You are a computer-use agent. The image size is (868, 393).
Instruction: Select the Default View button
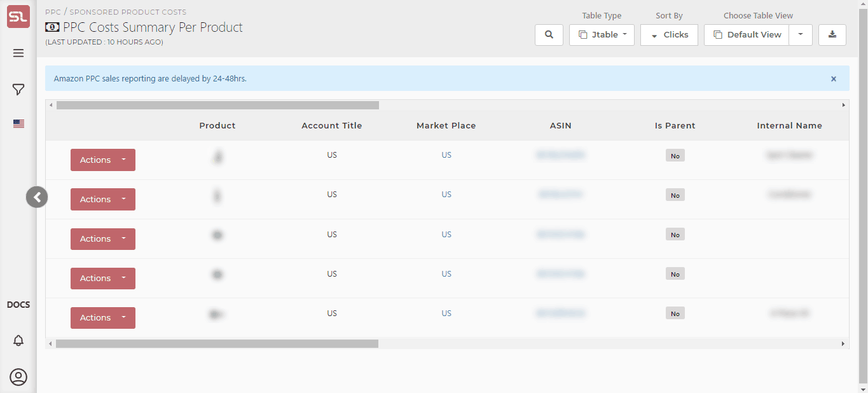pos(747,35)
